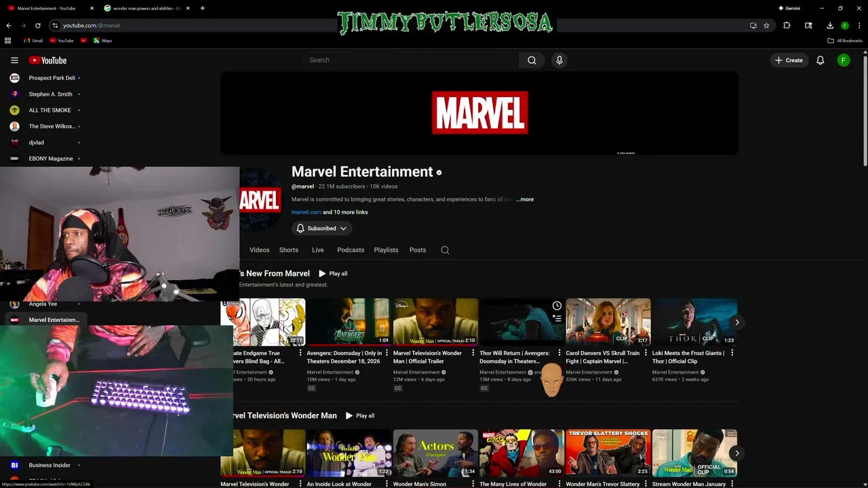
Task: Click the channel search magnifier icon
Action: (445, 250)
